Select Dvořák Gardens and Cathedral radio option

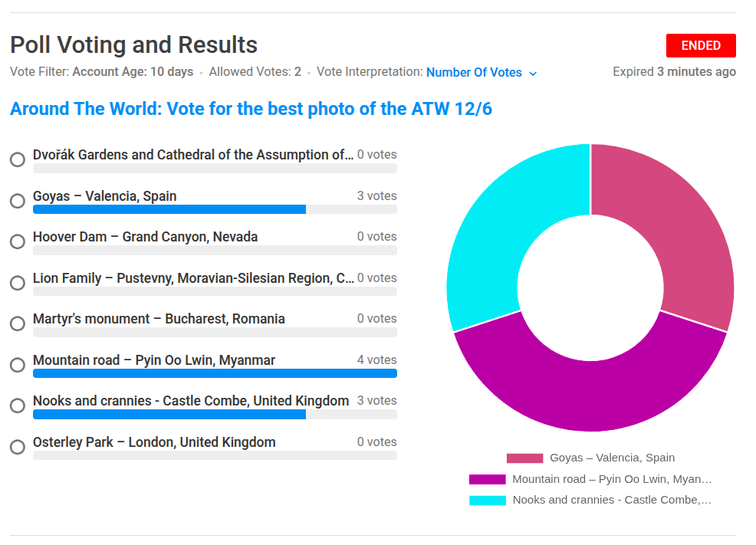pos(18,159)
